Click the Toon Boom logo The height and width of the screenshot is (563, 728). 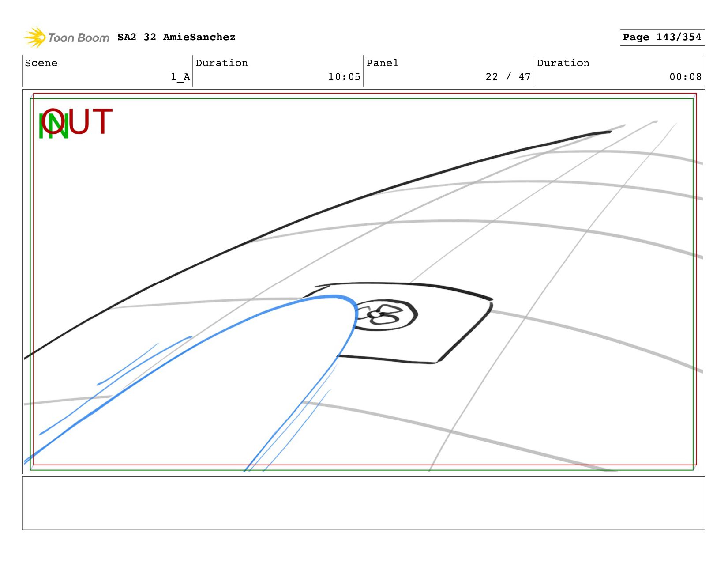pyautogui.click(x=66, y=38)
